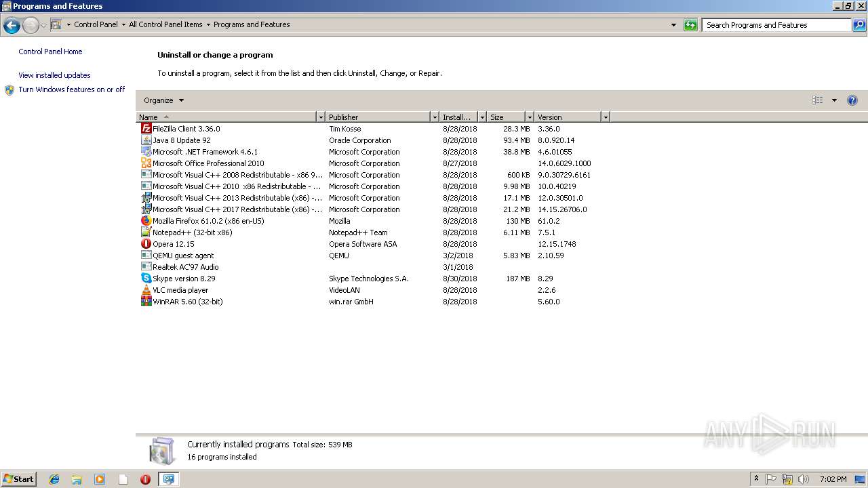868x488 pixels.
Task: Select the Visual C++ 2008 Redistributable icon
Action: pyautogui.click(x=146, y=174)
